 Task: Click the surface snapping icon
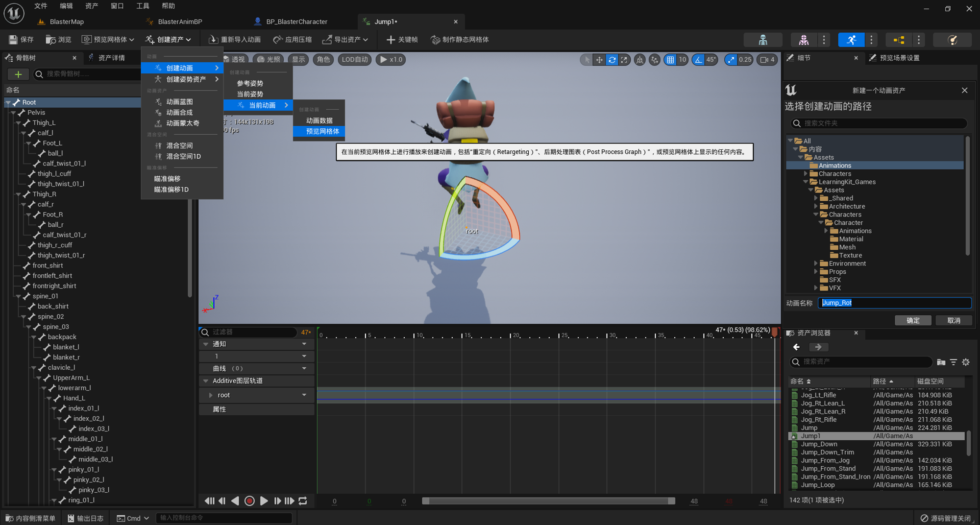pos(654,60)
